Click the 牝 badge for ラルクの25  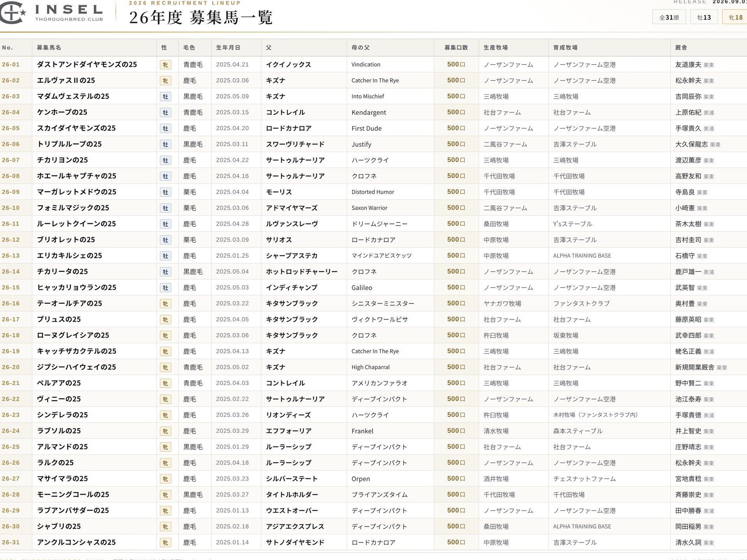(x=165, y=463)
